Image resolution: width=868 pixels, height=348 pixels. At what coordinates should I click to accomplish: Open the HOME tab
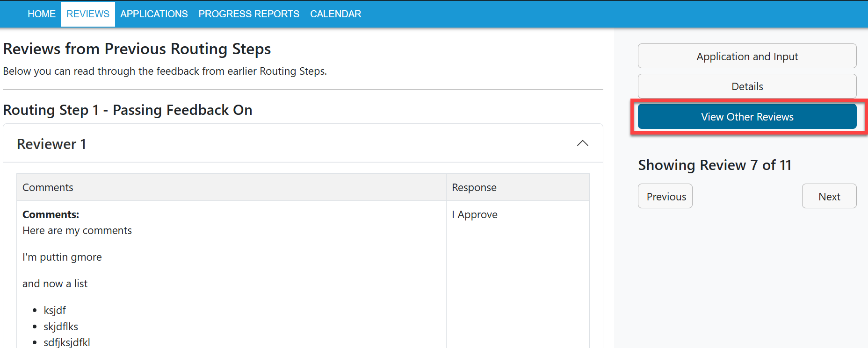click(41, 14)
